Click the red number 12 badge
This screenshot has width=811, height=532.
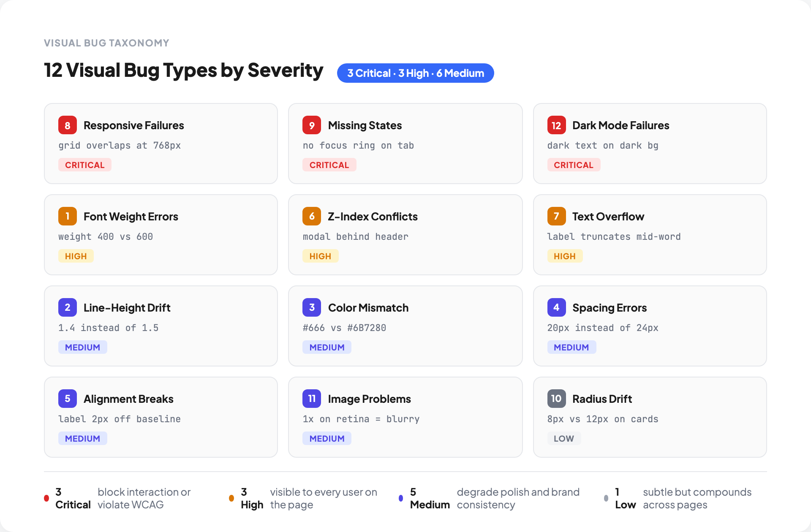[x=556, y=125]
